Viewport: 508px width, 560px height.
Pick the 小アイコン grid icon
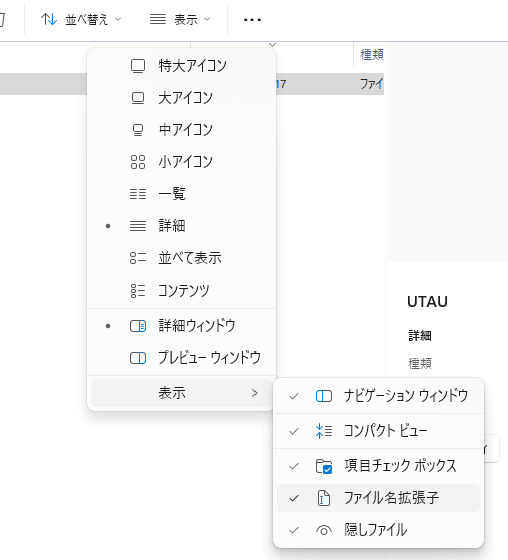point(138,162)
